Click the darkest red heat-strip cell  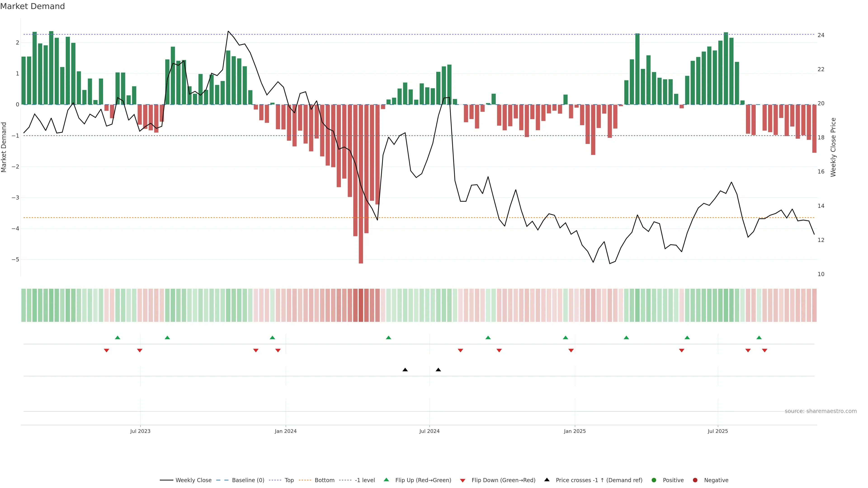coord(361,305)
